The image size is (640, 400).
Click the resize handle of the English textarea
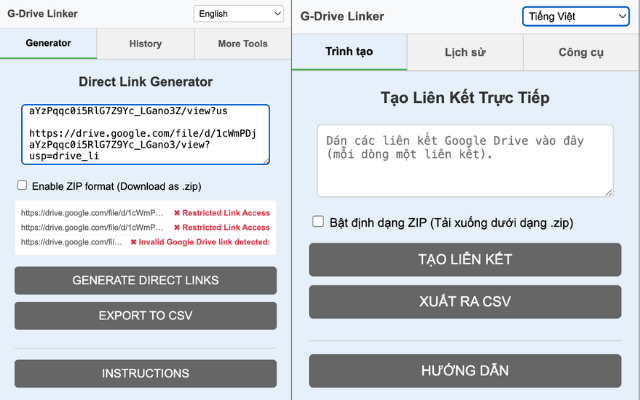pos(266,161)
